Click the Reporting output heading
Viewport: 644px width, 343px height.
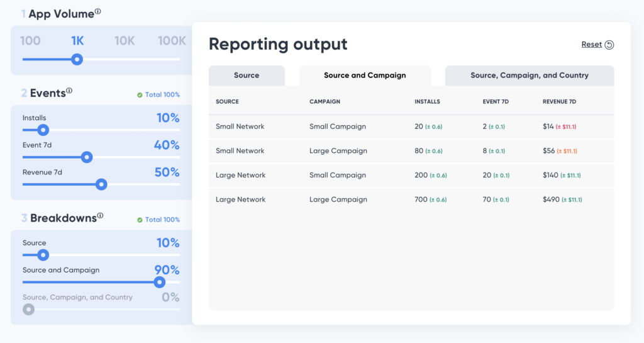click(278, 44)
